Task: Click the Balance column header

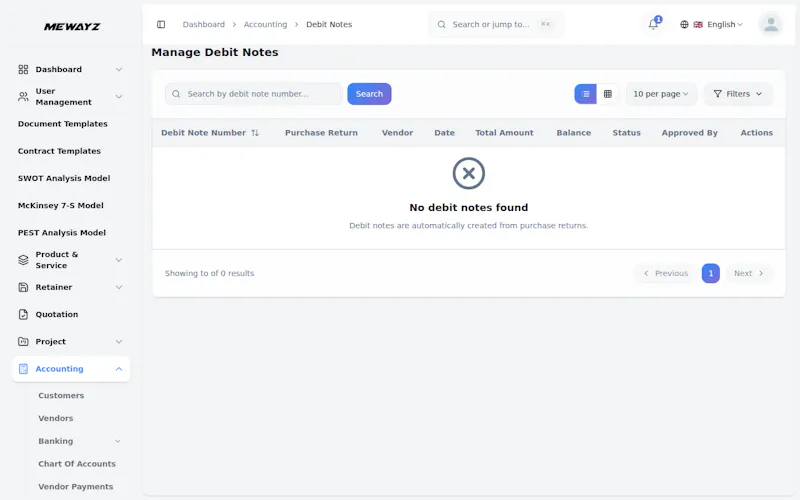Action: (x=573, y=133)
